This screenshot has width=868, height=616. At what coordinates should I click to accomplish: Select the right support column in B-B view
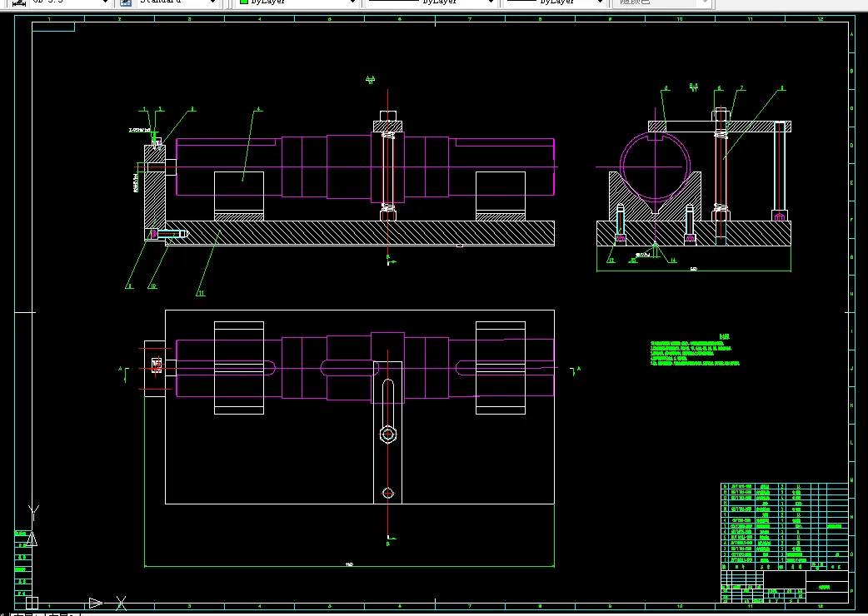(780, 171)
